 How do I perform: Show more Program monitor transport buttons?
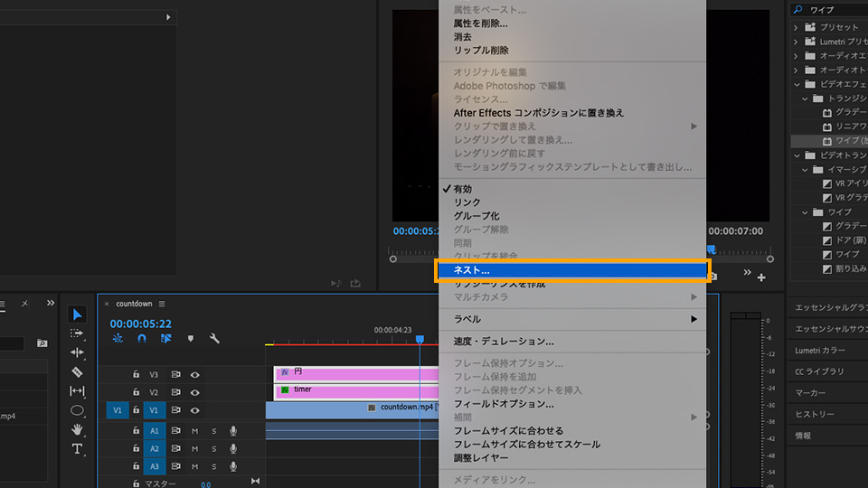click(748, 272)
